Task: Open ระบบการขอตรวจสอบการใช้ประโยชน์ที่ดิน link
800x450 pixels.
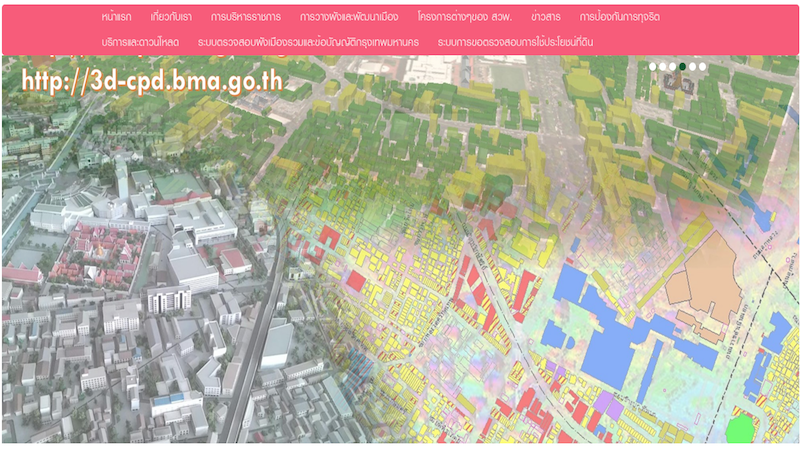Action: coord(515,42)
